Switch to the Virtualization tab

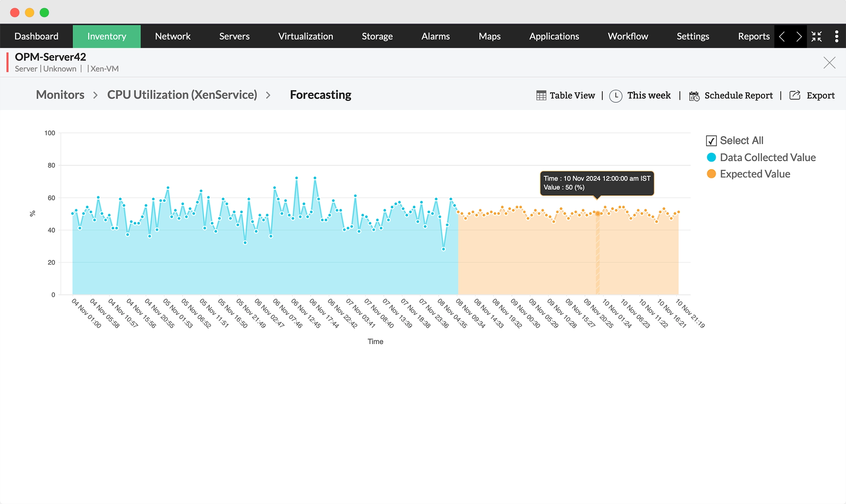305,36
